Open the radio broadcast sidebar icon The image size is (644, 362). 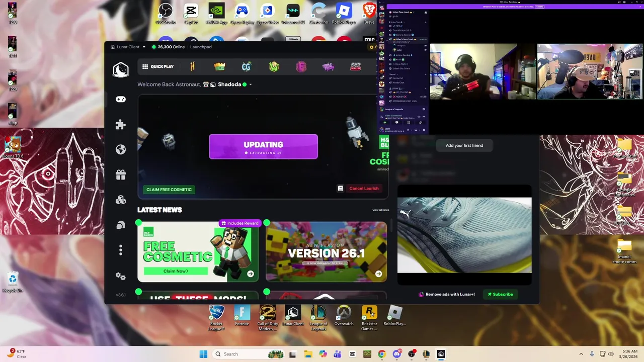tap(121, 225)
